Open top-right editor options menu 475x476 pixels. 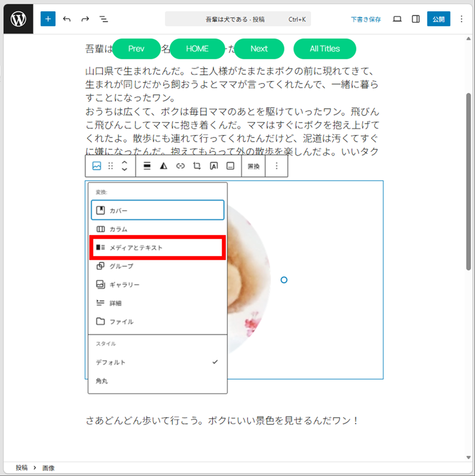(461, 19)
